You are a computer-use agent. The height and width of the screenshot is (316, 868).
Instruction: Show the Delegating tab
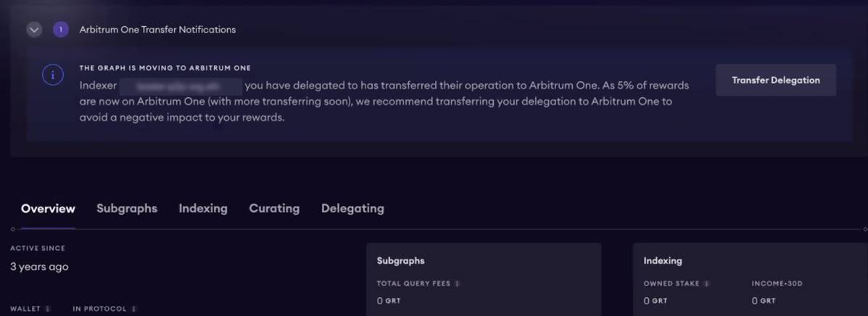pyautogui.click(x=352, y=209)
